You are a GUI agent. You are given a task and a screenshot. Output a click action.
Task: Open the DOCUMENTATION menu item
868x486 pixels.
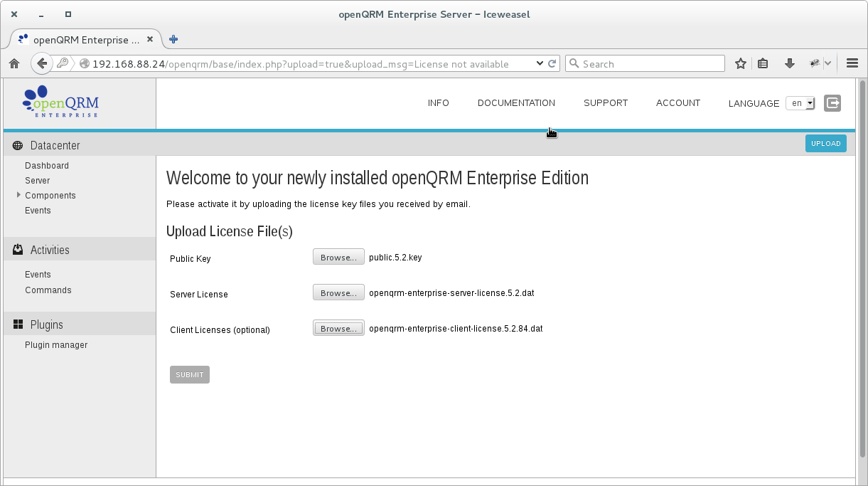point(516,103)
